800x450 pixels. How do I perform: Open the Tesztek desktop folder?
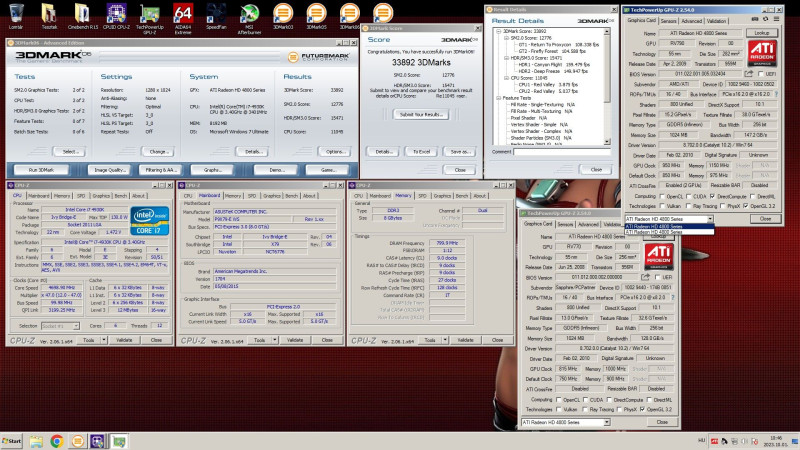tap(49, 16)
